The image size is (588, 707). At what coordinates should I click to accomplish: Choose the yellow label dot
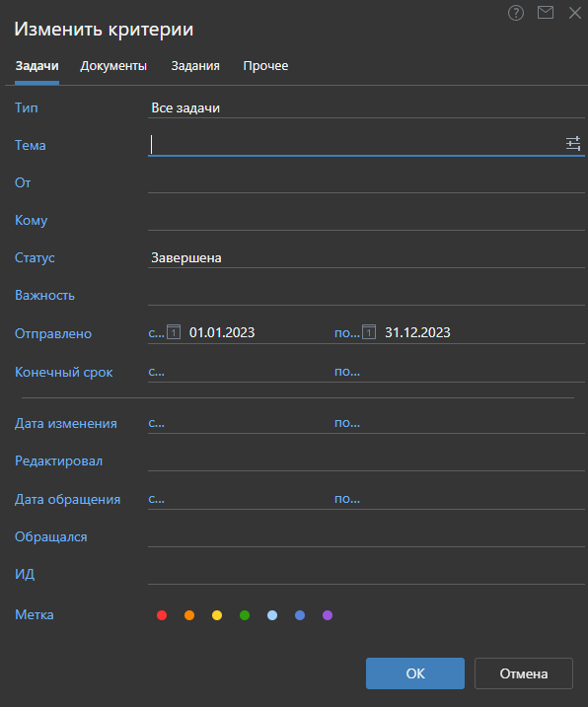(217, 615)
